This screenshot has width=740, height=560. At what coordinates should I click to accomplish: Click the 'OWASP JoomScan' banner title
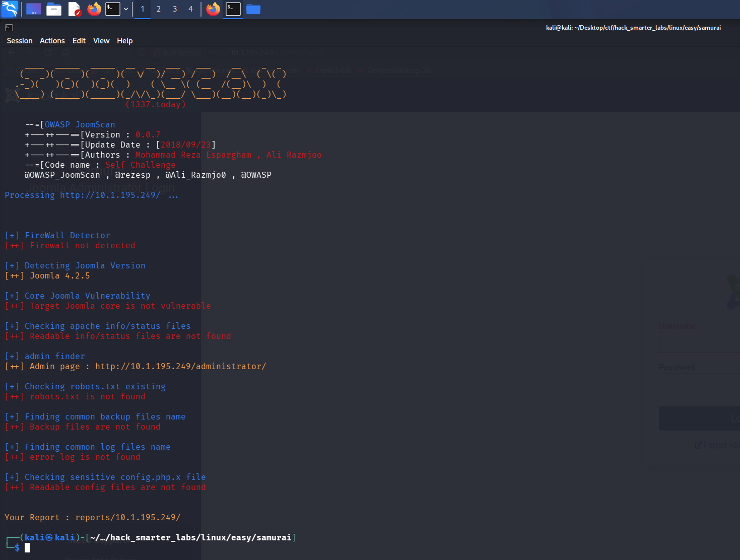point(80,125)
